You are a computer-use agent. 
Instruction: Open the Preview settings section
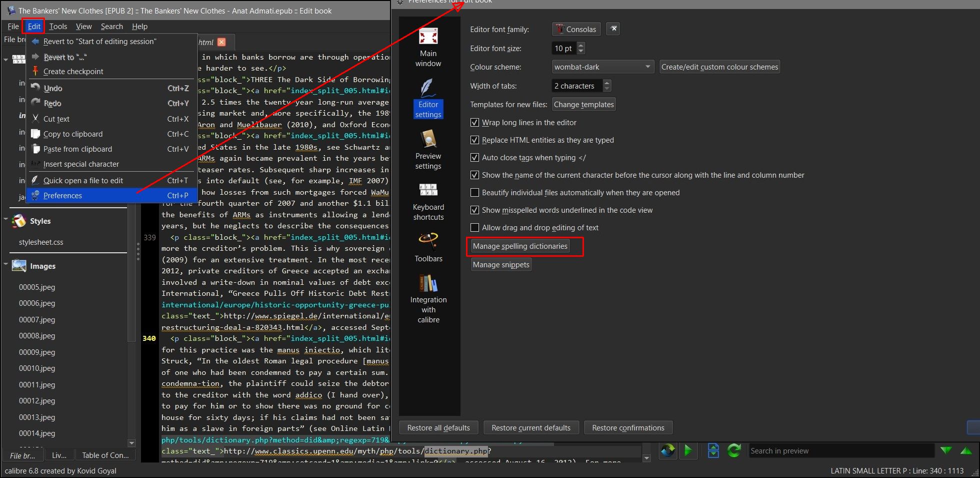tap(428, 150)
